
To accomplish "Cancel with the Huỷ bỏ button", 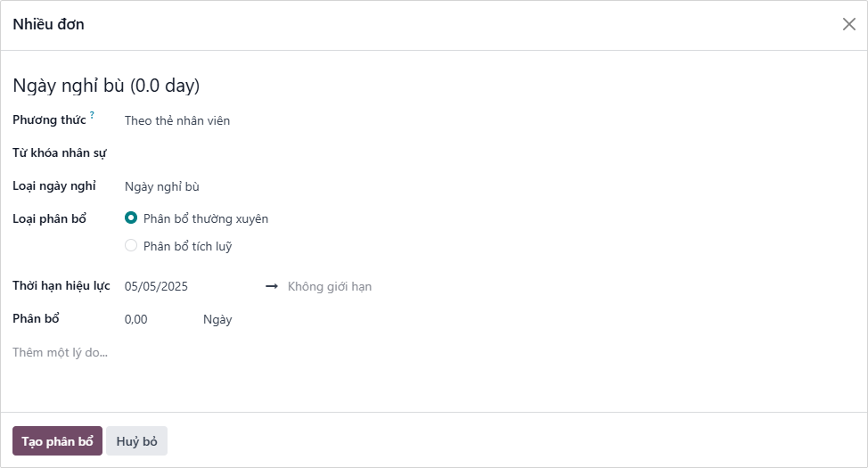I will (136, 441).
